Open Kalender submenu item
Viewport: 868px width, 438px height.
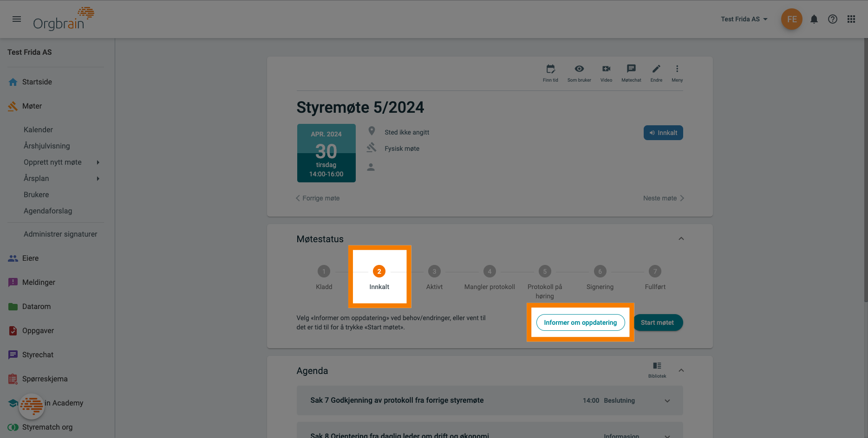[38, 129]
